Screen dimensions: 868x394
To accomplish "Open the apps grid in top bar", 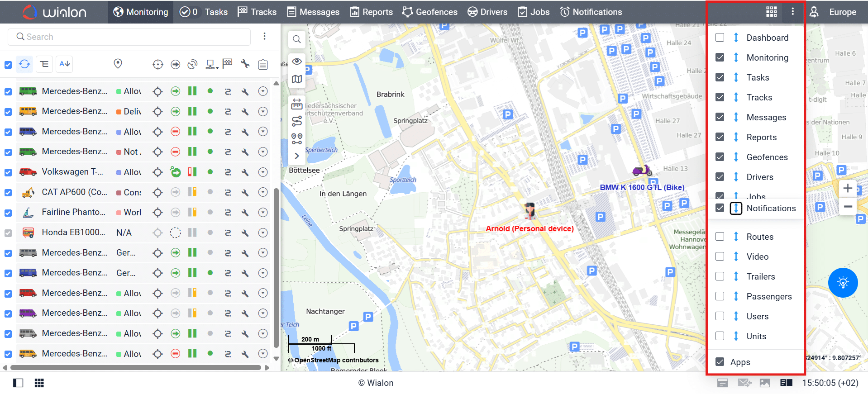I will [772, 12].
